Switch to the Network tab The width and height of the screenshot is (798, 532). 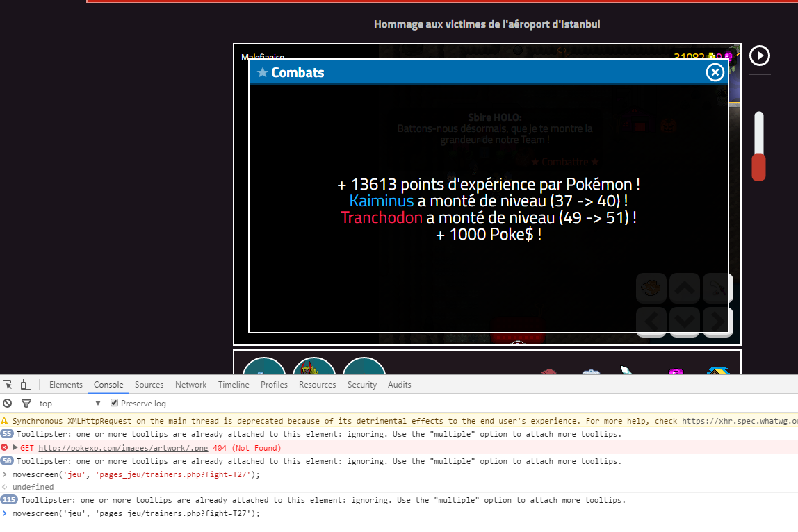[x=191, y=385]
